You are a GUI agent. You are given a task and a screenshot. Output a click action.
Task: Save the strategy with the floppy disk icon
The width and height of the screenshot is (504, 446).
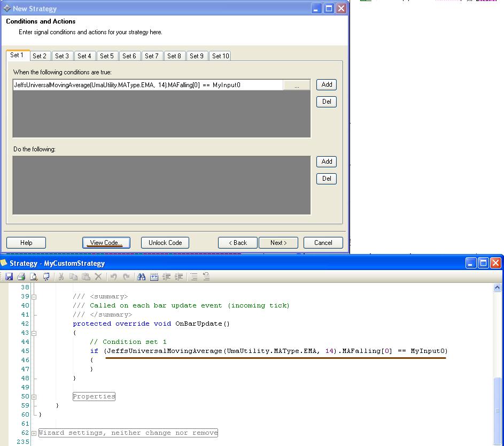point(9,276)
